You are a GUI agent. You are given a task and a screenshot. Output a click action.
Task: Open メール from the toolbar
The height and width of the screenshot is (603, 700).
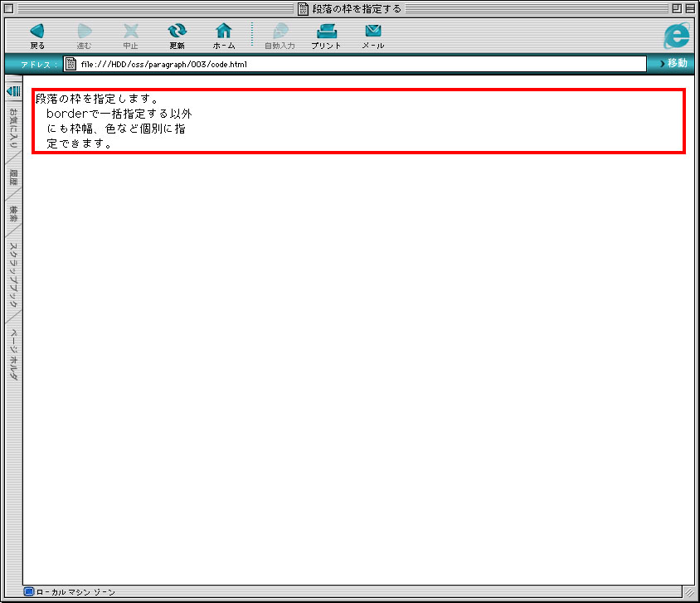click(x=373, y=36)
